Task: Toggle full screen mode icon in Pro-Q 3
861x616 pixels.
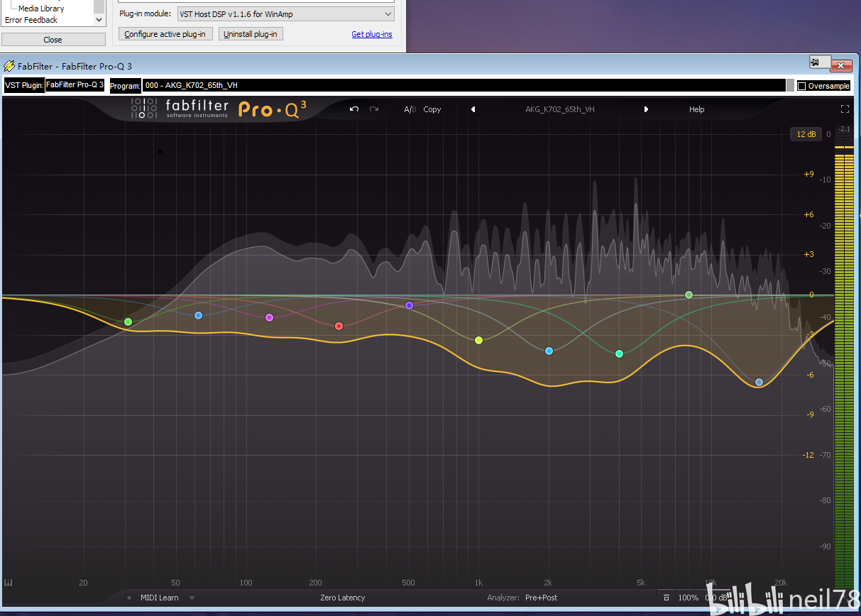Action: 845,109
